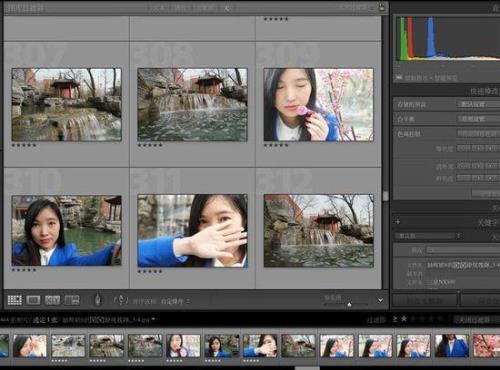Open the filmstrip filter preset menu
Image resolution: width=500 pixels, height=370 pixels.
(474, 319)
